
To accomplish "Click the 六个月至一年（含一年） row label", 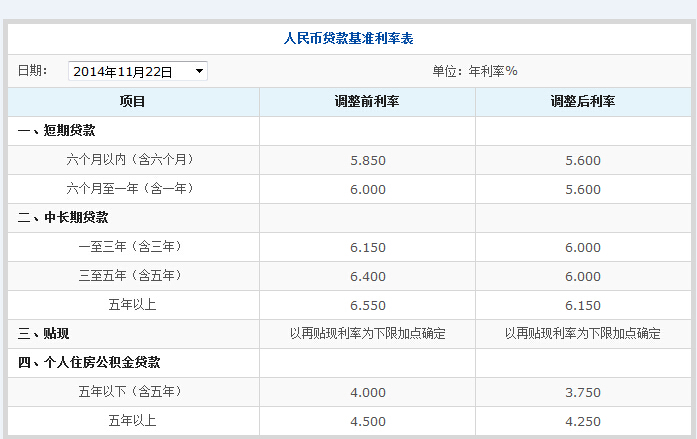I will [131, 189].
